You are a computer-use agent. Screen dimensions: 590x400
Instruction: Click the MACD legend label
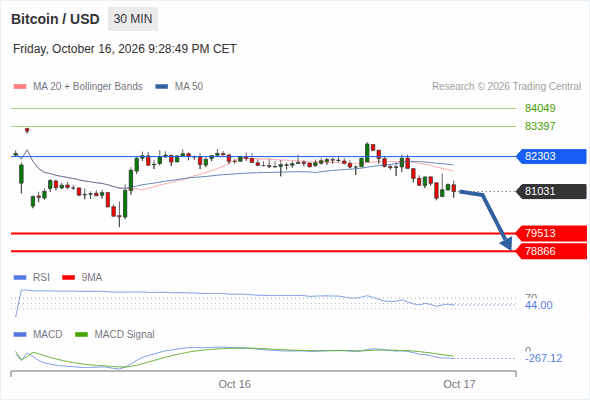tap(47, 335)
